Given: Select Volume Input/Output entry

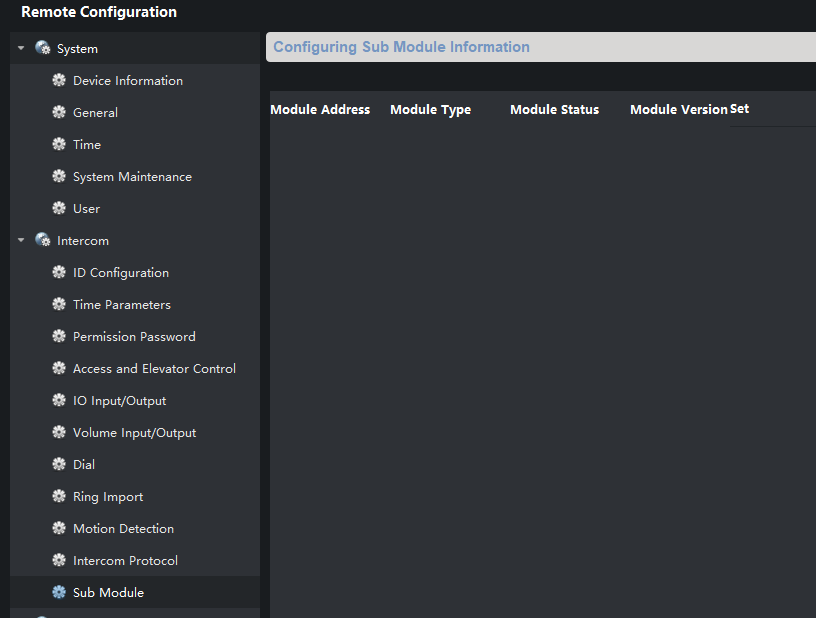Looking at the screenshot, I should pyautogui.click(x=135, y=433).
